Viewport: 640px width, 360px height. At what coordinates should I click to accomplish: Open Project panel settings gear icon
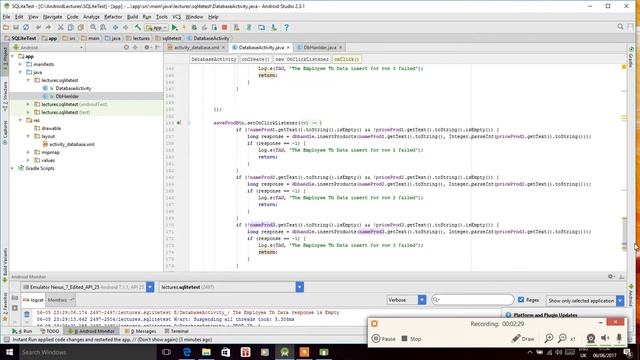tap(147, 47)
